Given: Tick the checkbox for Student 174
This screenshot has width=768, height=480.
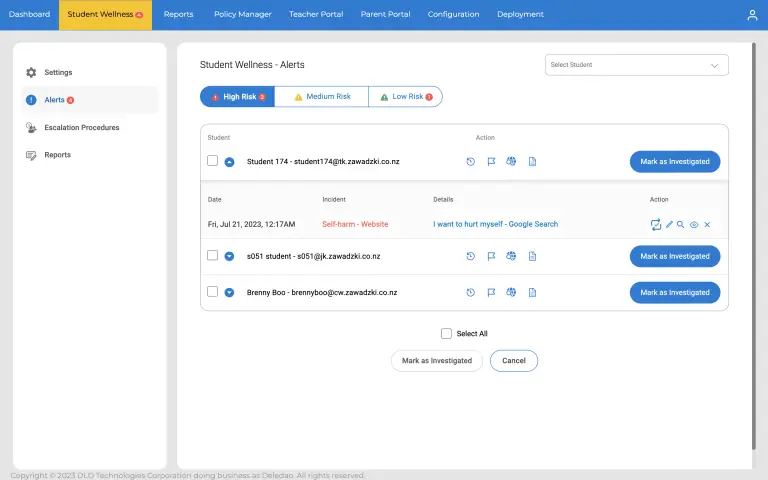Looking at the screenshot, I should [212, 161].
